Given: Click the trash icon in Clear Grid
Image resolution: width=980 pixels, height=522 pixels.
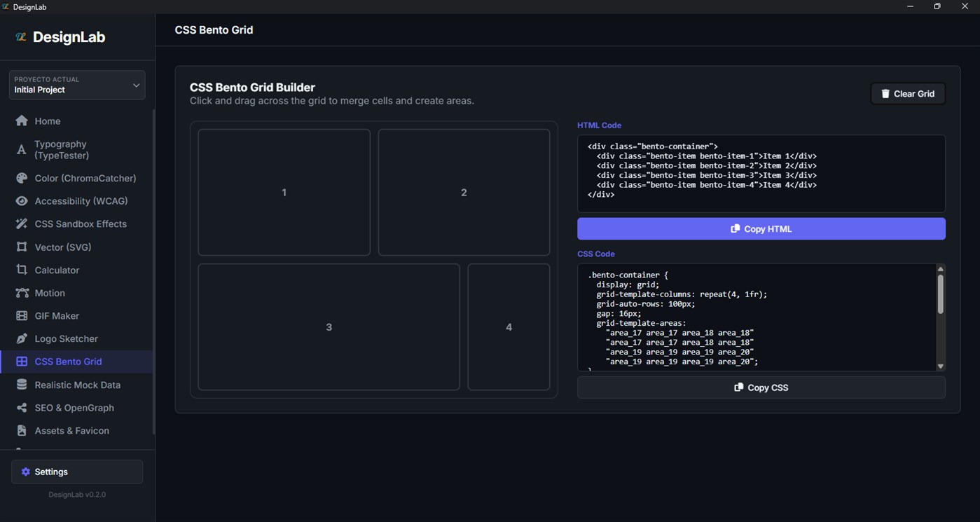Looking at the screenshot, I should [885, 93].
